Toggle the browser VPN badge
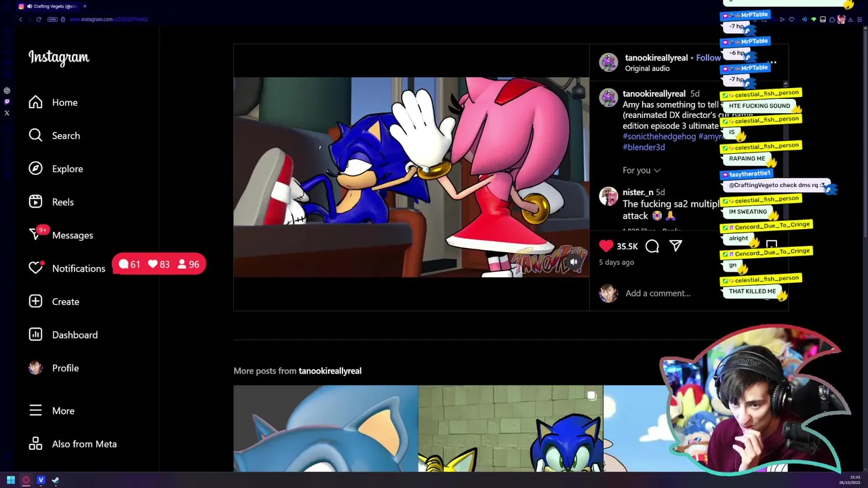Image resolution: width=868 pixels, height=488 pixels. tap(52, 19)
